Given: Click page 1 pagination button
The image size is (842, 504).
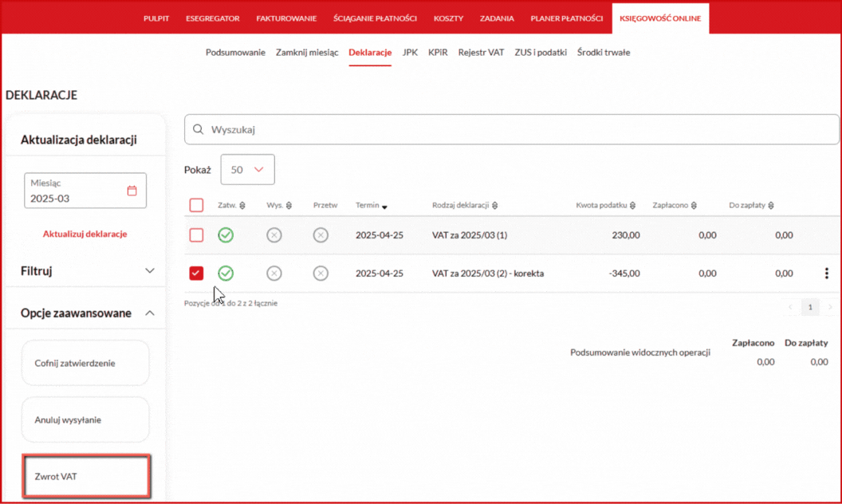Looking at the screenshot, I should (810, 307).
